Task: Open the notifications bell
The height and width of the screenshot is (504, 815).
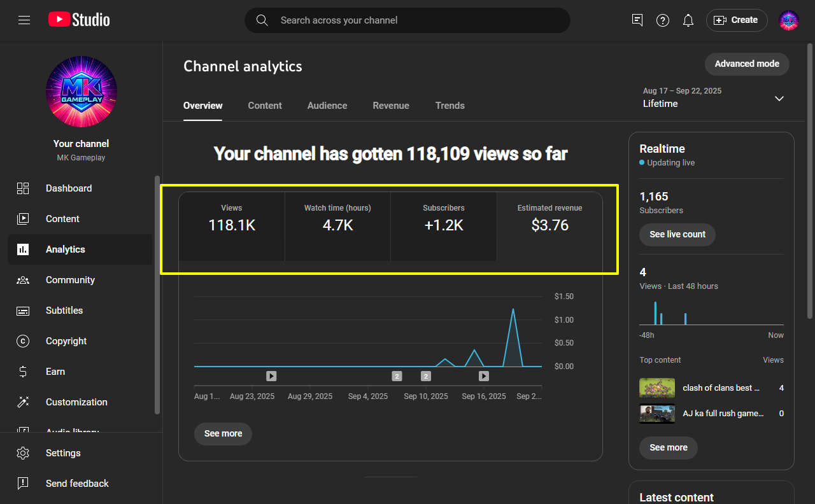Action: (x=688, y=20)
